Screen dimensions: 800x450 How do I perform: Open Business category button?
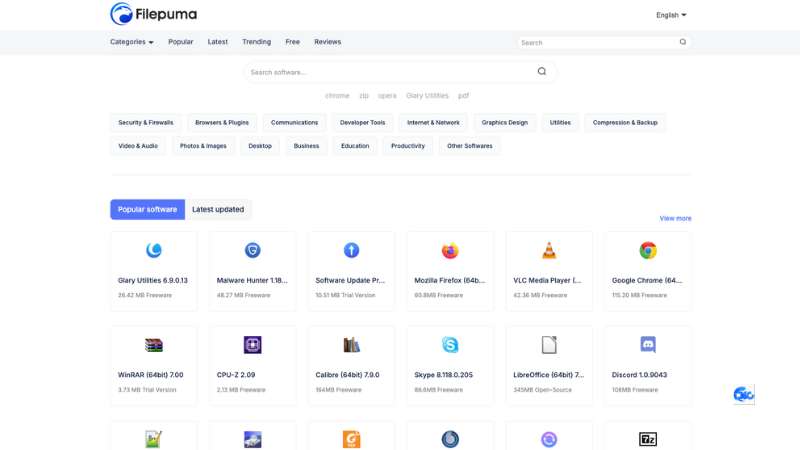tap(306, 146)
